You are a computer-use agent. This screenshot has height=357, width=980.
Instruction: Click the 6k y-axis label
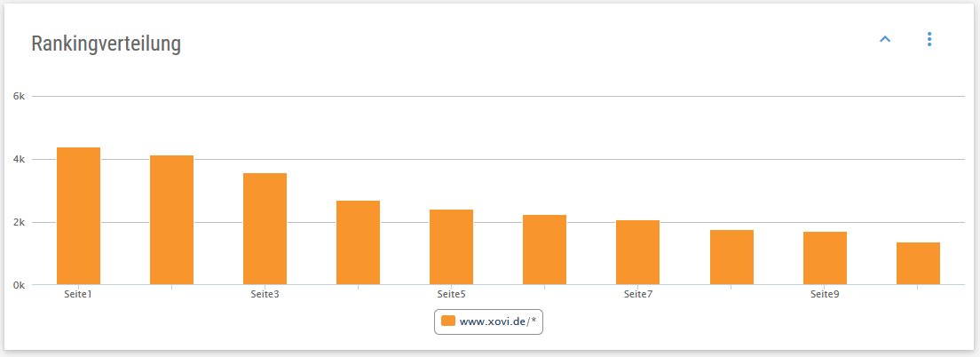19,96
